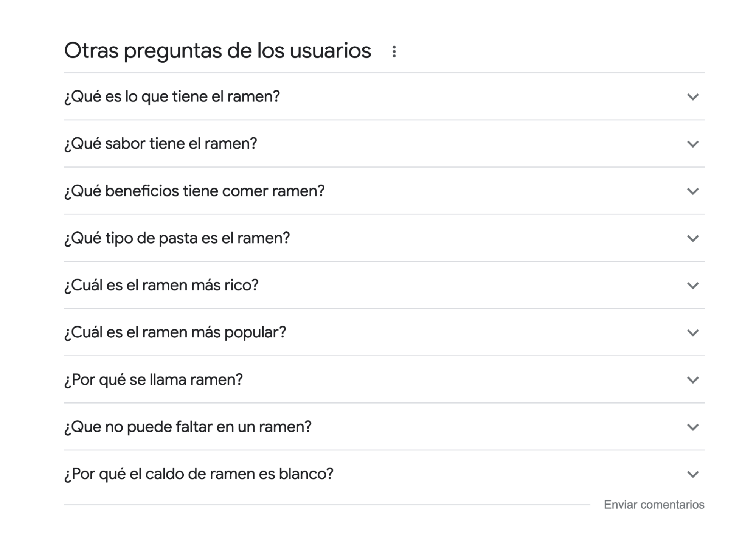This screenshot has height=539, width=756.
Task: Expand chevron for '¿Qué beneficios tiene comer ramen?'
Action: pyautogui.click(x=692, y=191)
